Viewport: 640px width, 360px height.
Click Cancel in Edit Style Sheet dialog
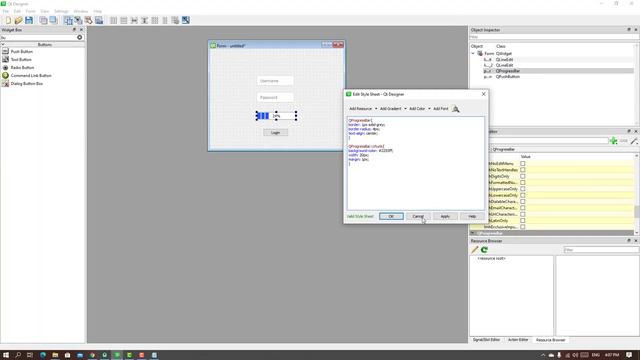pyautogui.click(x=418, y=216)
